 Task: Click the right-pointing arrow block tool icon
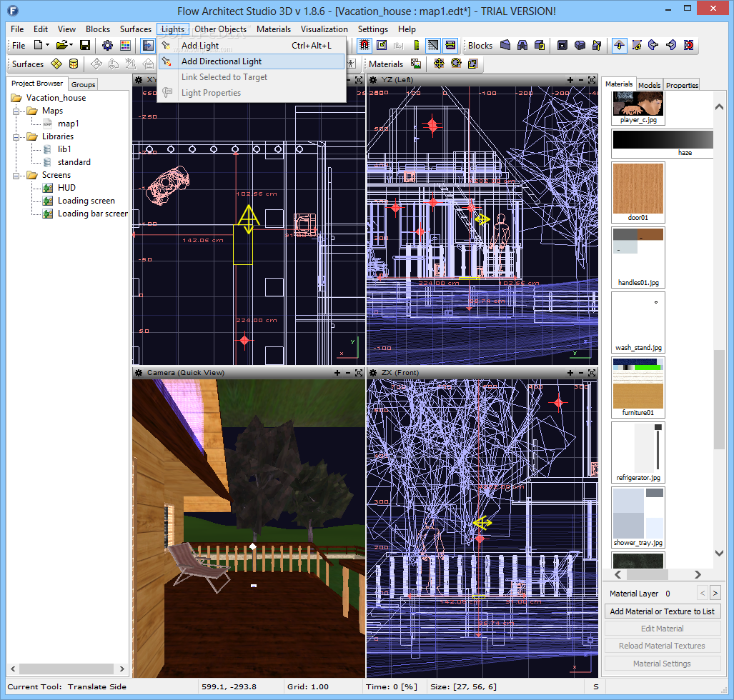click(671, 46)
